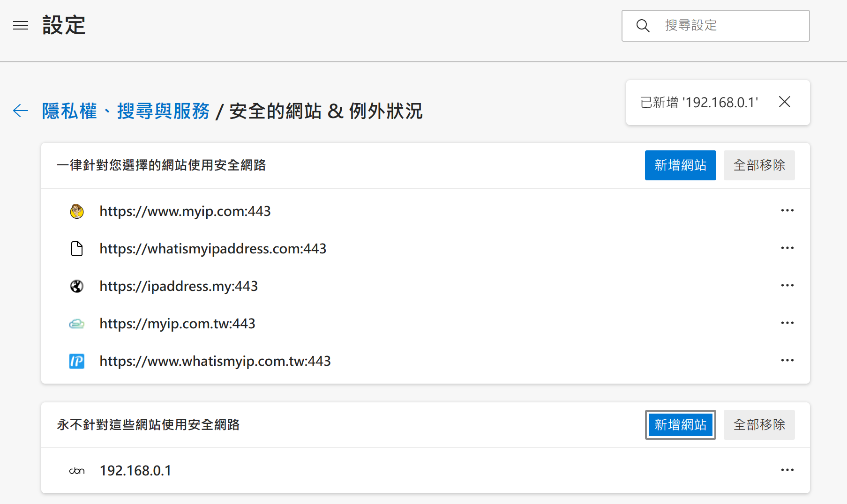Click the 192.168.0.1 site icon
Viewport: 847px width, 504px height.
[x=77, y=471]
